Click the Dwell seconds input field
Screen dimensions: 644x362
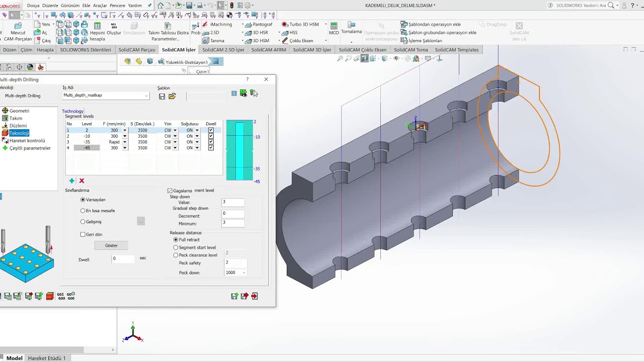pyautogui.click(x=124, y=258)
